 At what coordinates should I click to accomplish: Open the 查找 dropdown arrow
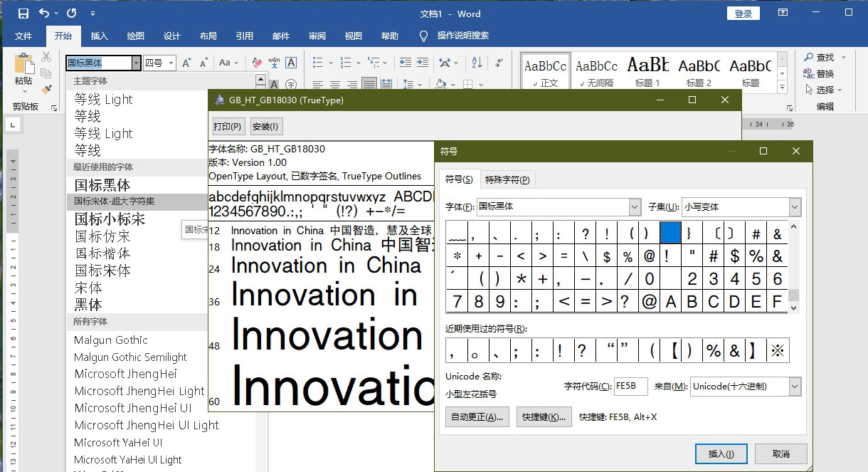tap(843, 57)
